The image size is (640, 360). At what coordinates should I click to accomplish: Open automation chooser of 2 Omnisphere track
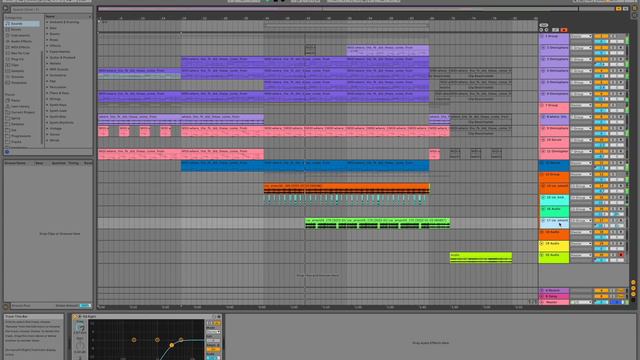click(x=581, y=48)
